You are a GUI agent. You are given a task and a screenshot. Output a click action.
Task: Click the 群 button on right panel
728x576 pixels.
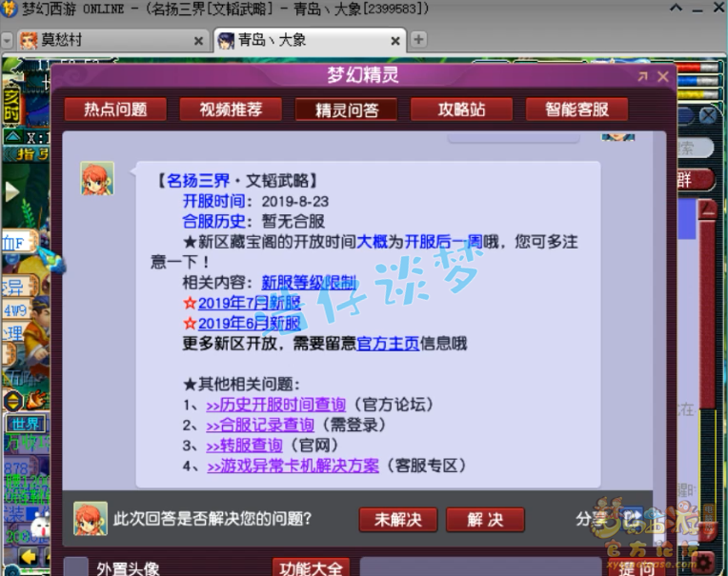[x=695, y=180]
